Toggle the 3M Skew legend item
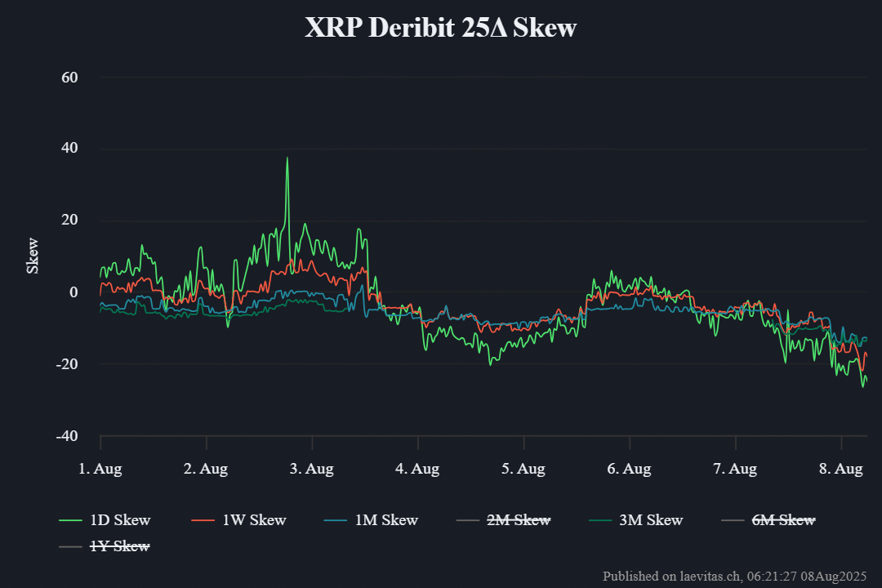Viewport: 882px width, 588px height. (652, 520)
